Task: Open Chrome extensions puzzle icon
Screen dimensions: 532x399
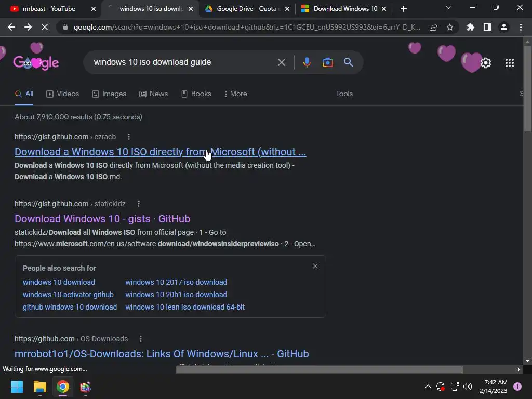Action: tap(471, 27)
